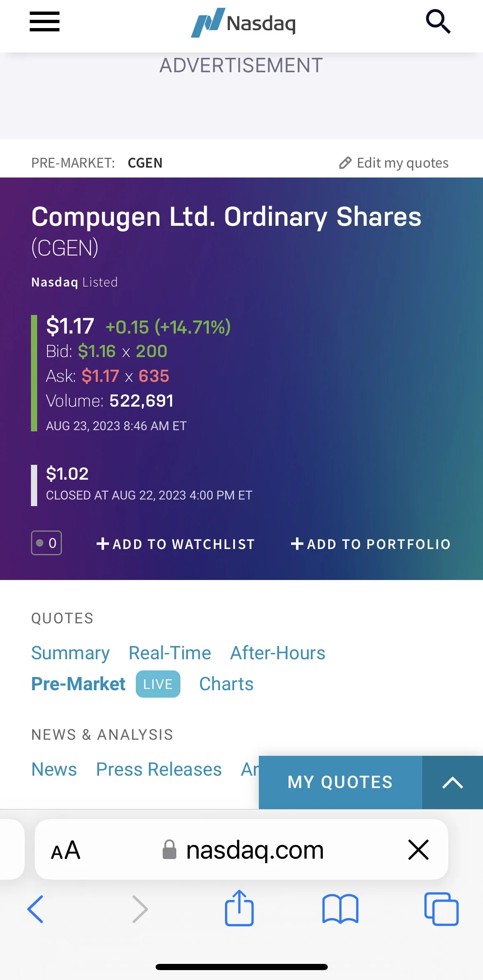This screenshot has height=980, width=483.
Task: Open the My Quotes bar
Action: tap(340, 782)
